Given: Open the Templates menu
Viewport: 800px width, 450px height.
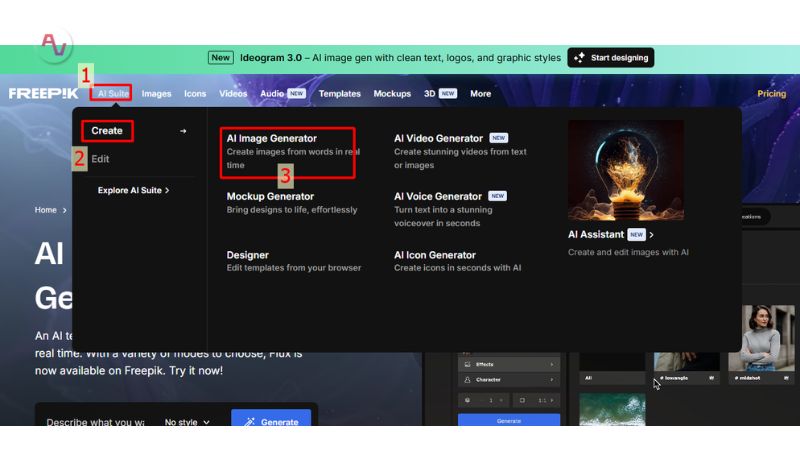Looking at the screenshot, I should (340, 94).
